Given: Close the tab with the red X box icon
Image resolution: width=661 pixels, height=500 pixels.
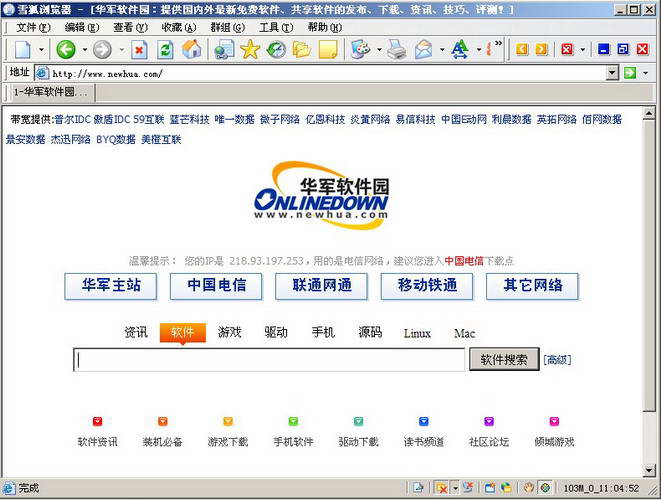Looking at the screenshot, I should (567, 50).
